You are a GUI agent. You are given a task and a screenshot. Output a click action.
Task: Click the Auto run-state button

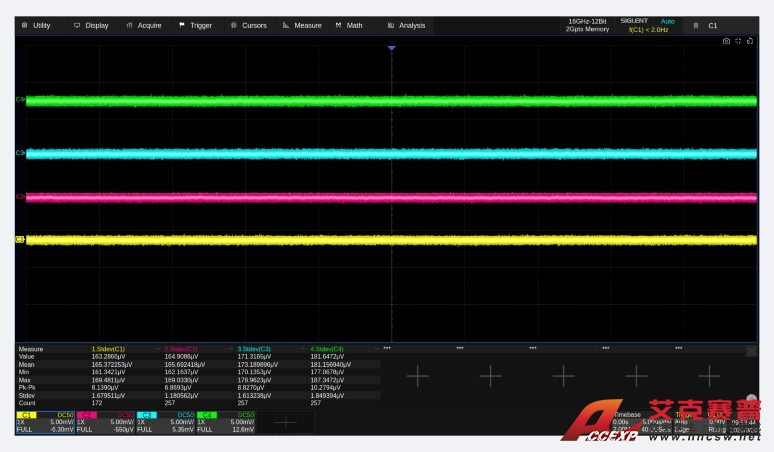click(667, 20)
